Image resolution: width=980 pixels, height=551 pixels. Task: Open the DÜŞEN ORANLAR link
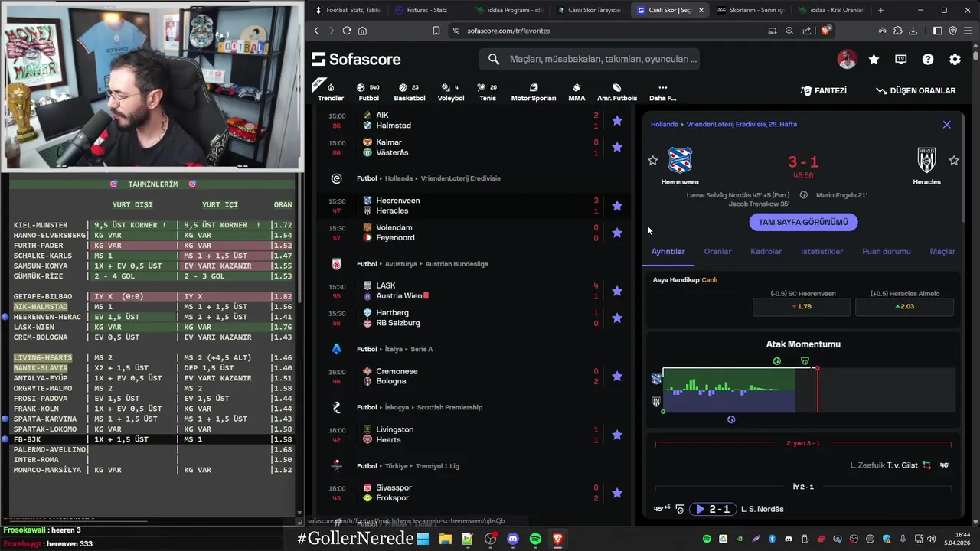pos(916,90)
